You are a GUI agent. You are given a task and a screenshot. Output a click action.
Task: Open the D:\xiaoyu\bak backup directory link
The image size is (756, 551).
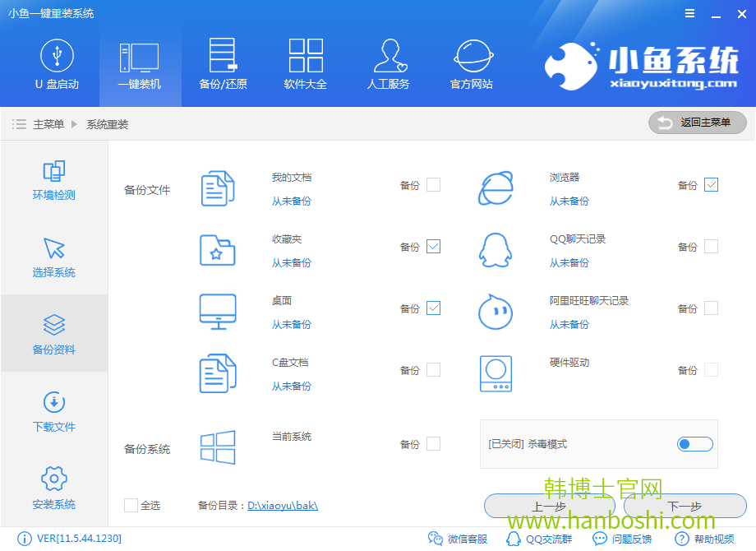pos(284,505)
